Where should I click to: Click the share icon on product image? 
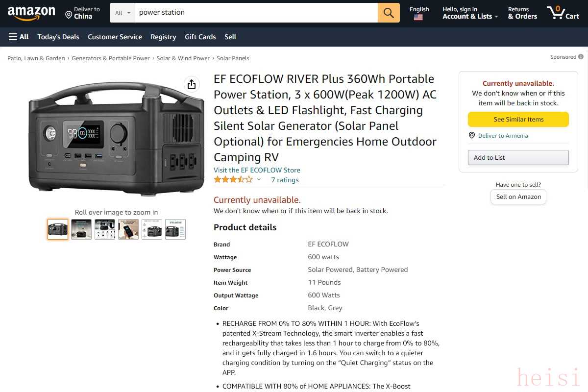[192, 84]
